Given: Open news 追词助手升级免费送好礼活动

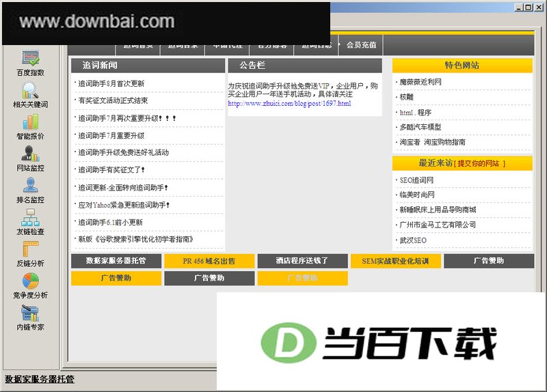Looking at the screenshot, I should 123,152.
